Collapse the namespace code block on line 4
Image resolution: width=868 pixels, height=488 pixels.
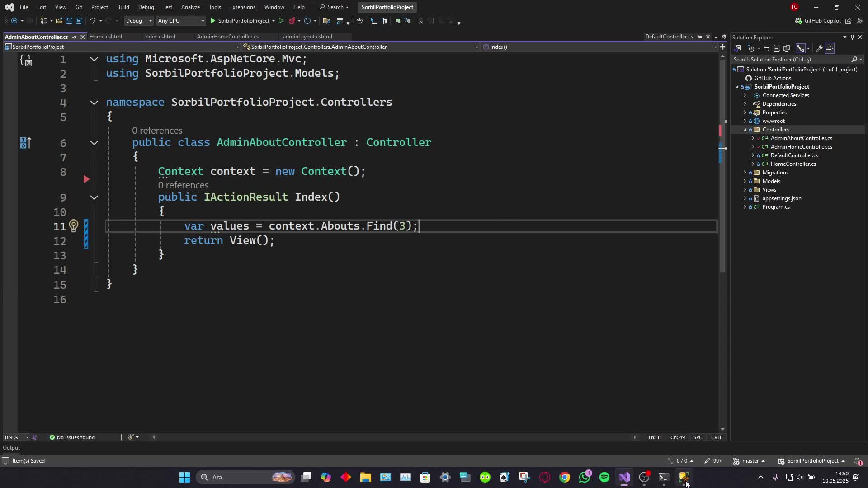(x=94, y=103)
